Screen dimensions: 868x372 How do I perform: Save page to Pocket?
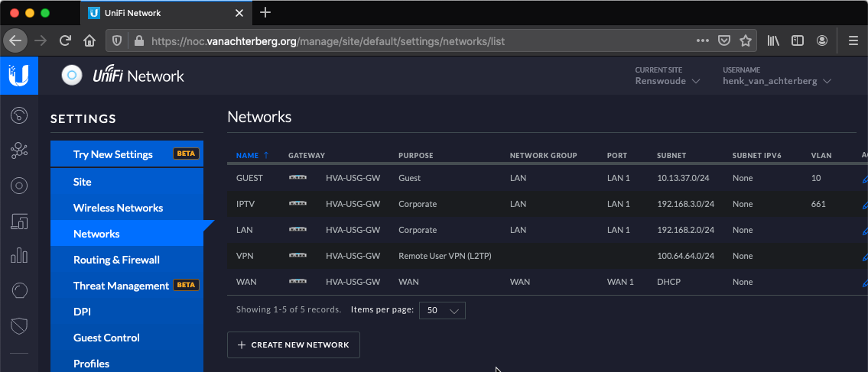point(724,40)
